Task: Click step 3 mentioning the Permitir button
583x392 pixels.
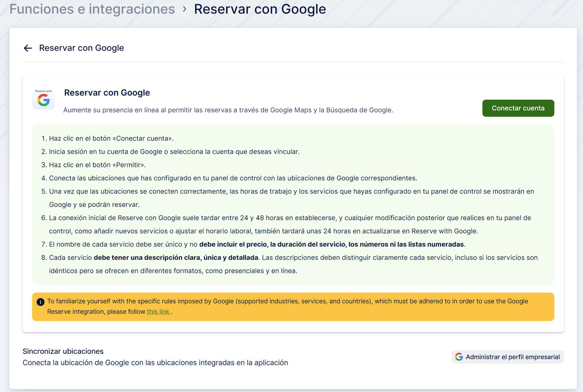Action: [x=97, y=165]
